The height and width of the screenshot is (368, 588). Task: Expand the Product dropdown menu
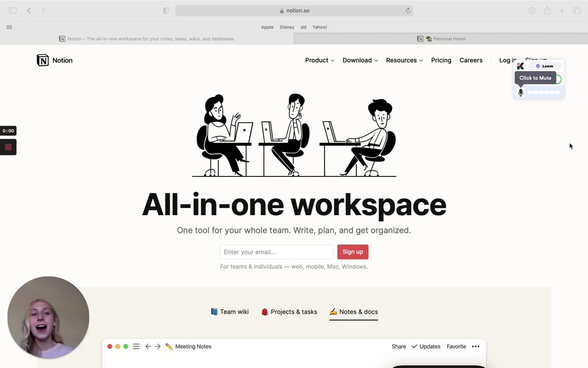pyautogui.click(x=320, y=60)
